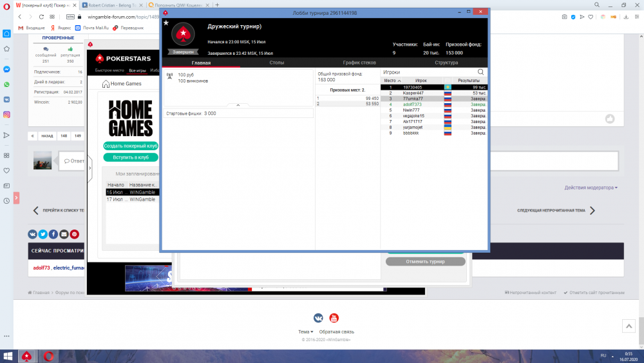Image resolution: width=644 pixels, height=363 pixels.
Task: Click the Opera snapshot camera icon
Action: click(x=564, y=17)
